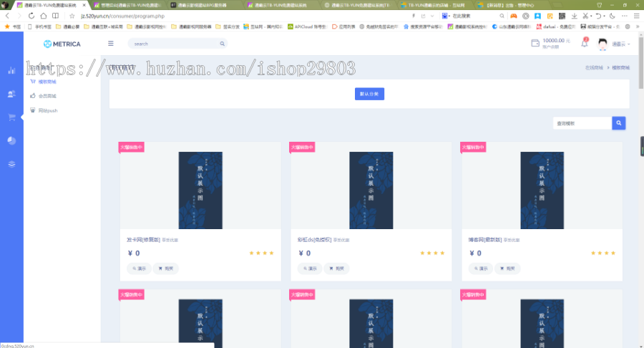644x348 pixels.
Task: Show more bookmarks via the double chevron
Action: coord(638,26)
